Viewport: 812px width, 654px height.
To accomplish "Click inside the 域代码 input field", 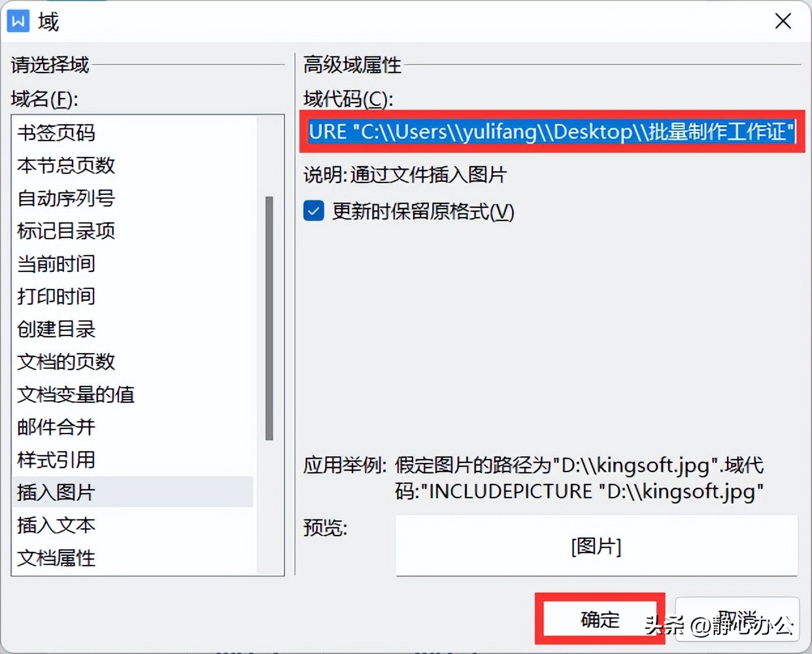I will pos(552,131).
